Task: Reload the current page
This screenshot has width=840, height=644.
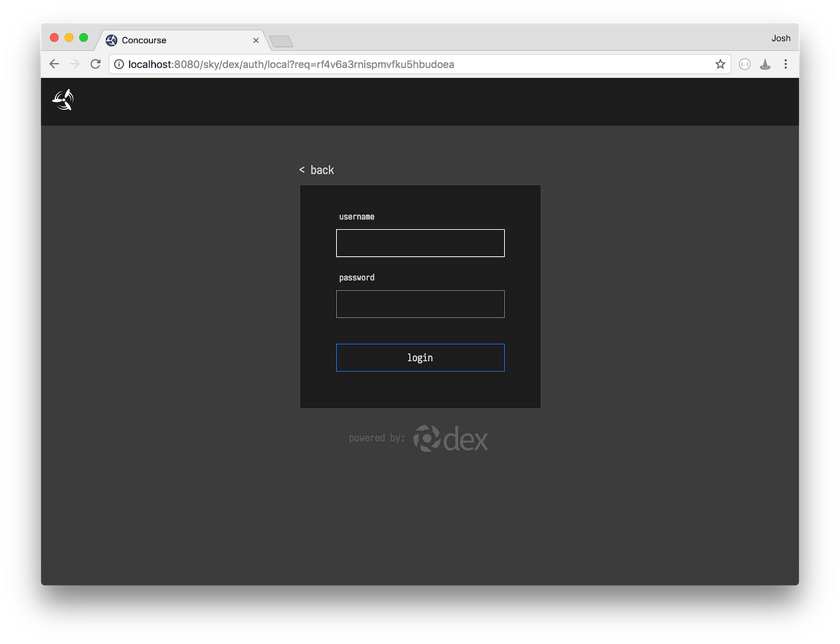Action: tap(95, 64)
